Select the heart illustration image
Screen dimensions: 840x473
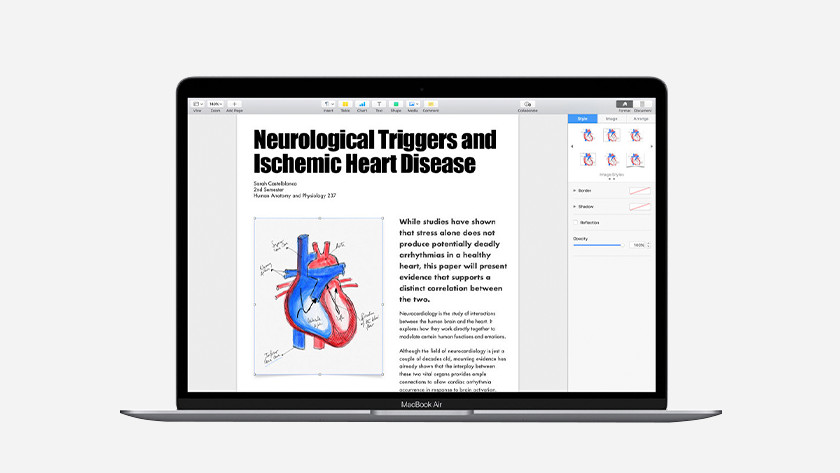tap(318, 297)
